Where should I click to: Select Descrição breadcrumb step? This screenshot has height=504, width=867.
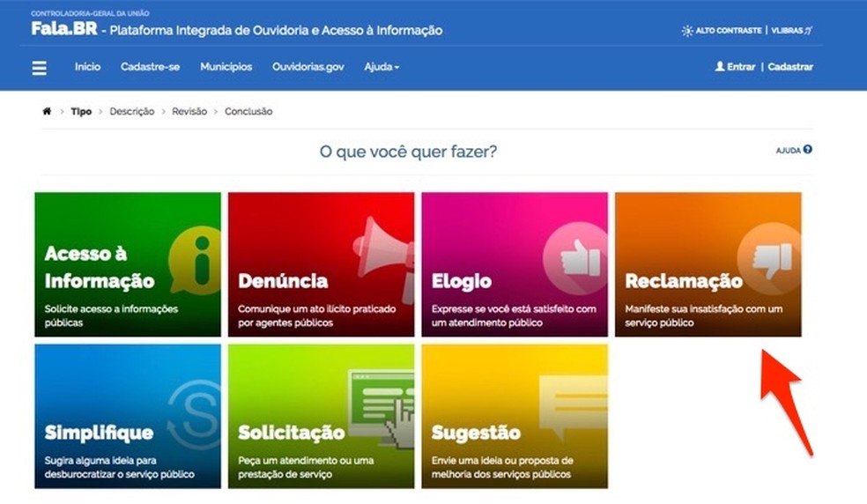(x=131, y=112)
